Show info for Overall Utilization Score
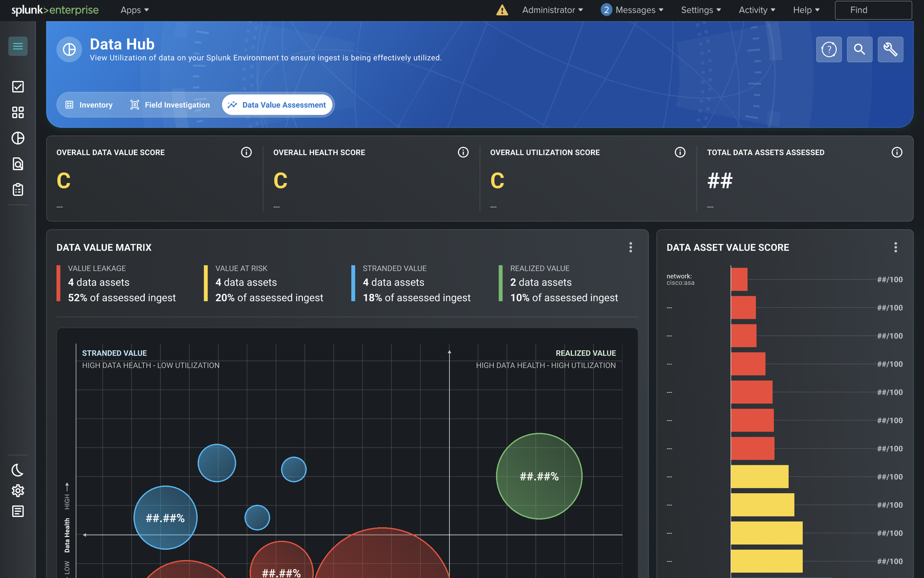 tap(680, 152)
